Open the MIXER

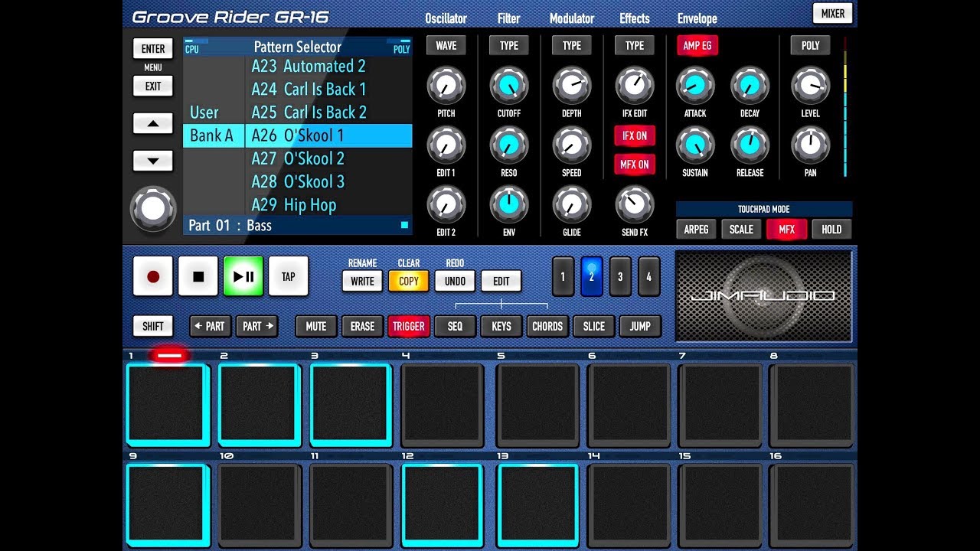click(x=833, y=14)
